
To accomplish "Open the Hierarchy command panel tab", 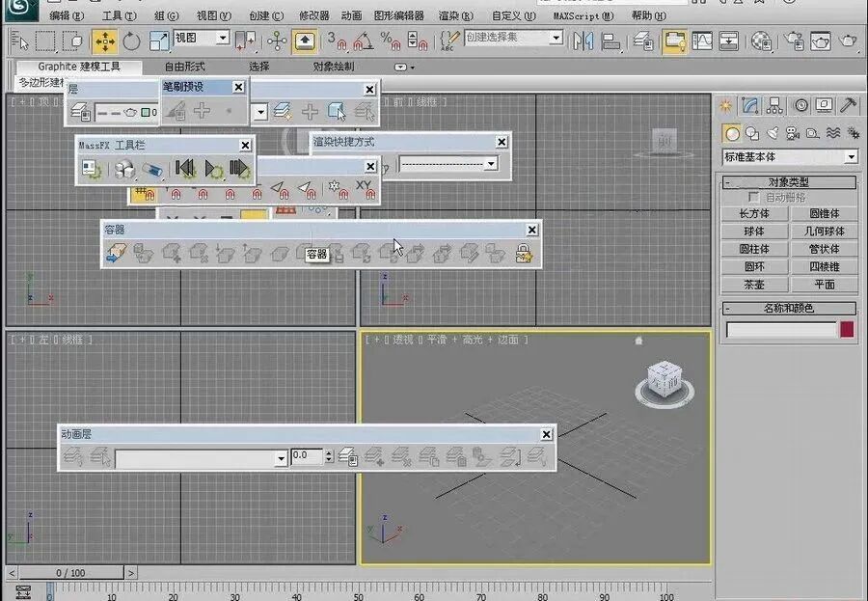I will click(x=774, y=105).
